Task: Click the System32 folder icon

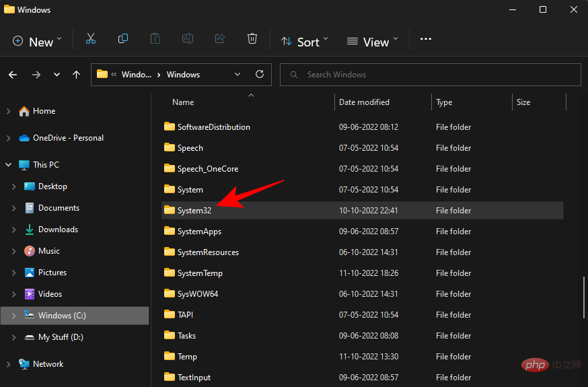Action: pyautogui.click(x=170, y=210)
